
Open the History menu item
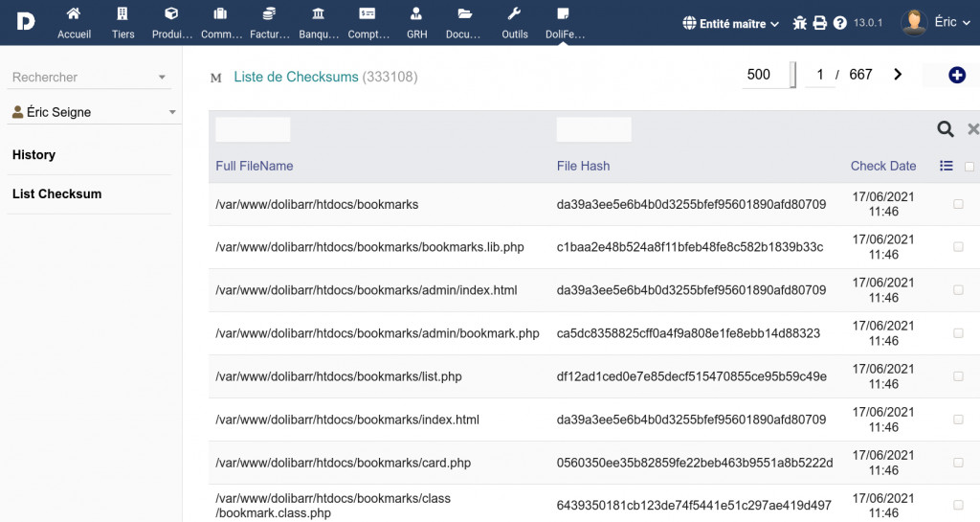pos(33,155)
